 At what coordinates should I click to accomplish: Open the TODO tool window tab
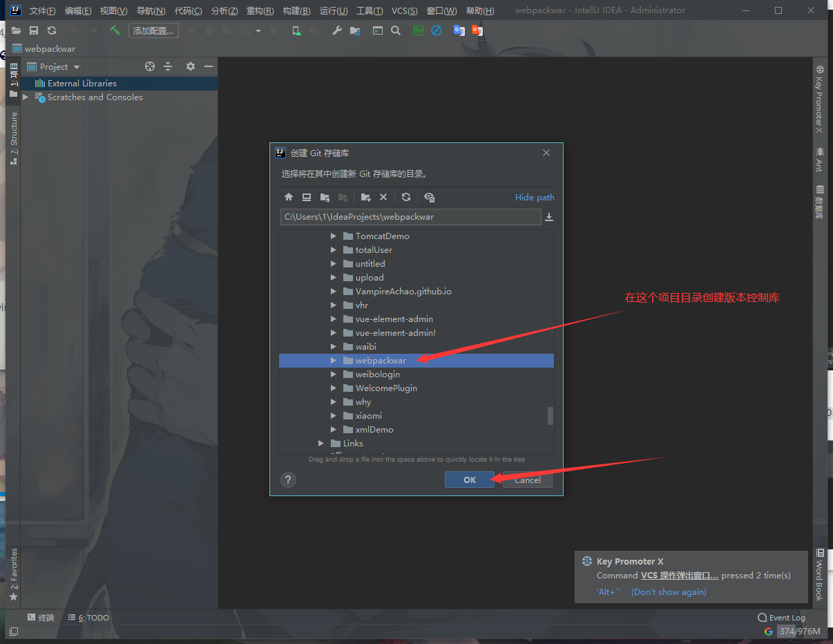88,618
